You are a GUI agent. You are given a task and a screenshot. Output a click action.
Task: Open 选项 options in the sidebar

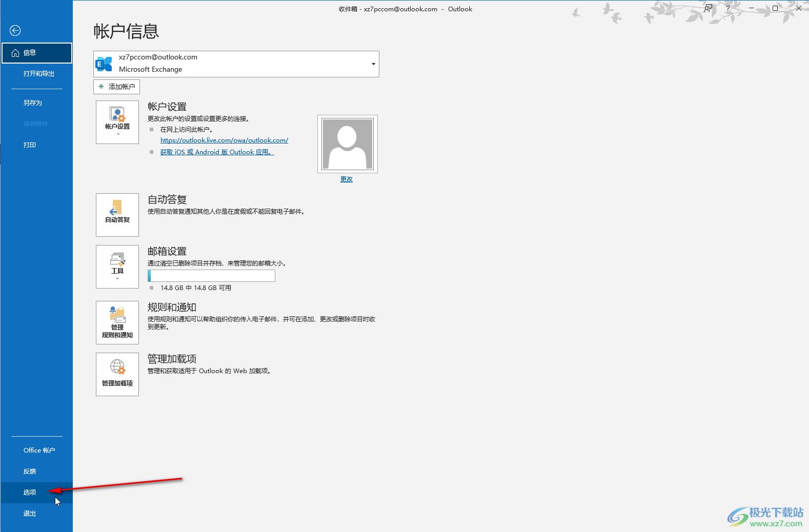coord(36,493)
